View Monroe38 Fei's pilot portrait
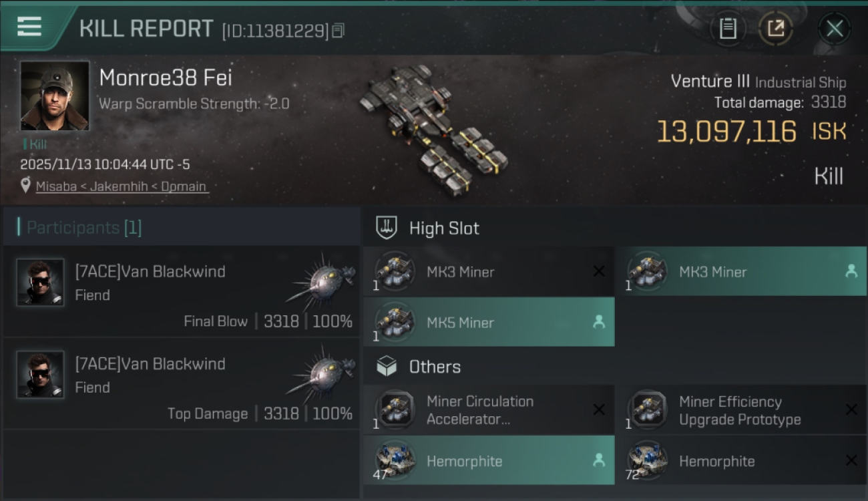 (55, 96)
